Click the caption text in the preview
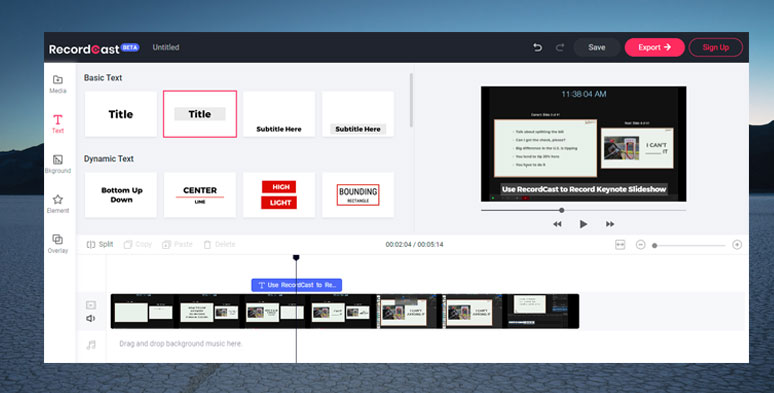This screenshot has width=774, height=393. click(x=584, y=189)
